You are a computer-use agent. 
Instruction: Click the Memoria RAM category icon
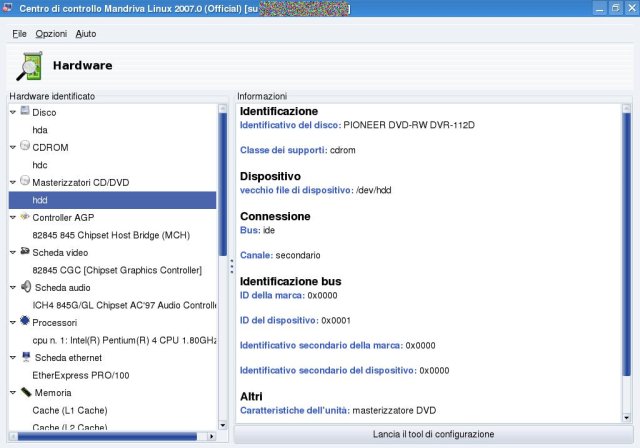point(25,391)
